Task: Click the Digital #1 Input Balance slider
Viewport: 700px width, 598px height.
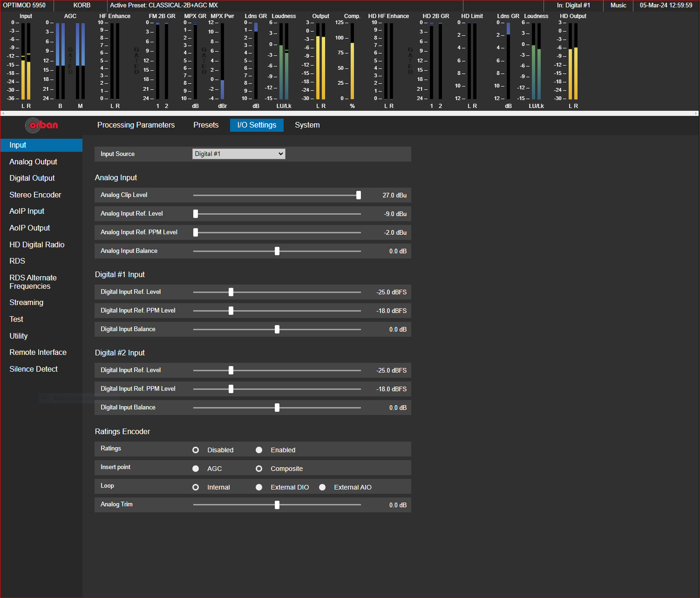Action: pos(277,330)
